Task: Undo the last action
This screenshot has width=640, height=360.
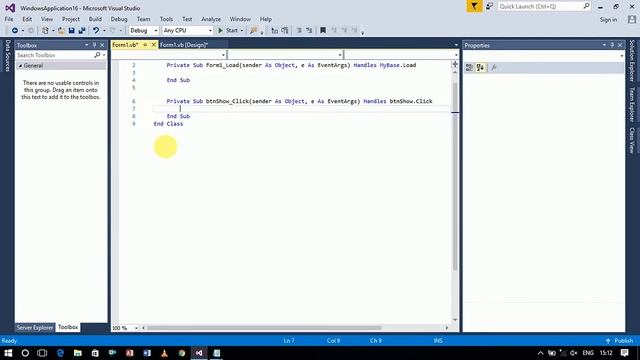Action: [x=96, y=31]
